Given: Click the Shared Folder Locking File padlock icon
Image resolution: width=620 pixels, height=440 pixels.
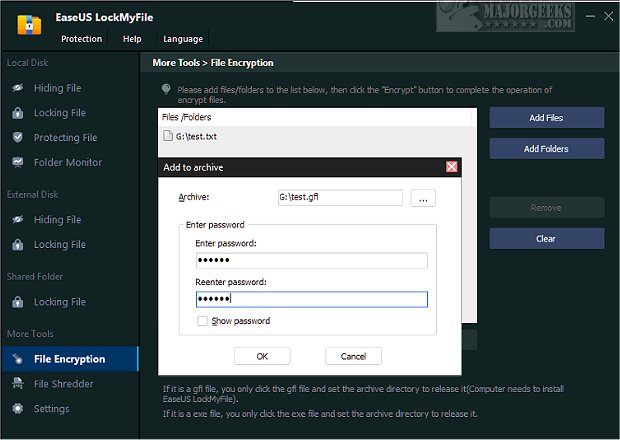Looking at the screenshot, I should tap(18, 302).
